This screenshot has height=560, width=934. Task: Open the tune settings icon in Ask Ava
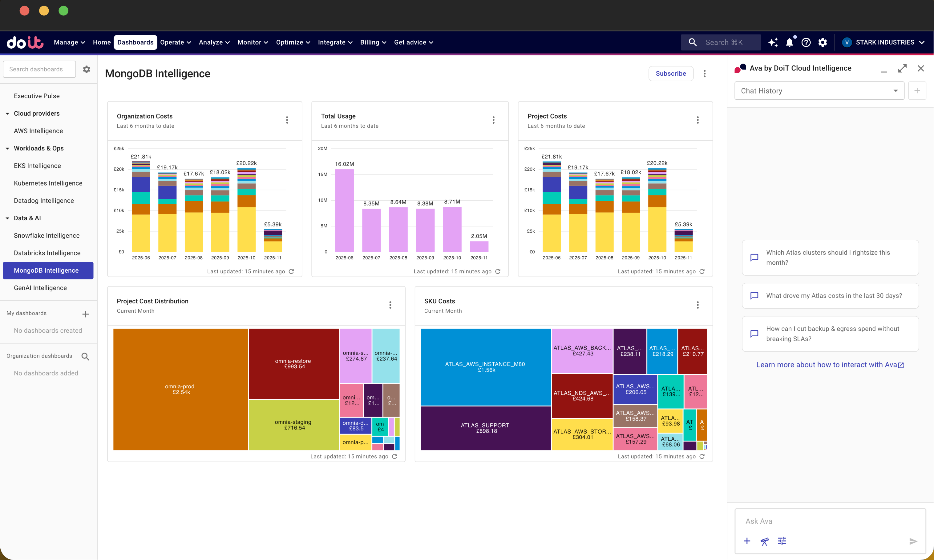[782, 541]
